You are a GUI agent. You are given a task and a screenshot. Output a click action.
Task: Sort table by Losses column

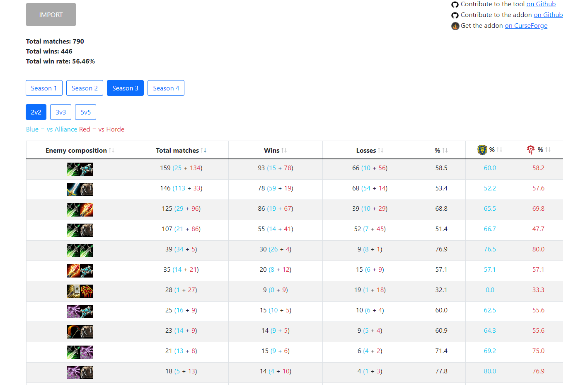pyautogui.click(x=380, y=150)
